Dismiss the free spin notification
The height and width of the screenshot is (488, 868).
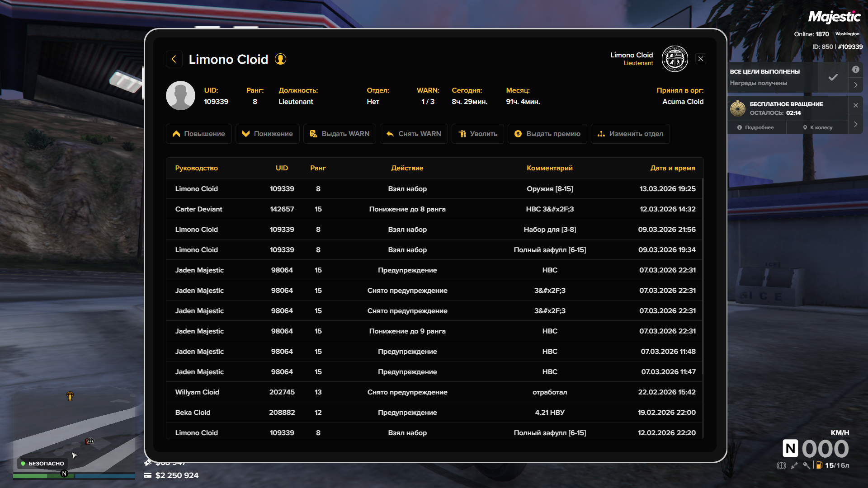[855, 105]
